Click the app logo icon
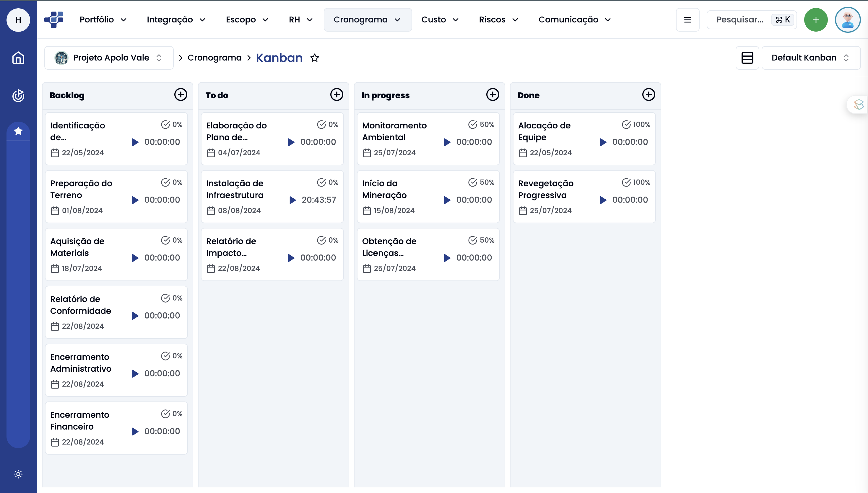 [54, 20]
